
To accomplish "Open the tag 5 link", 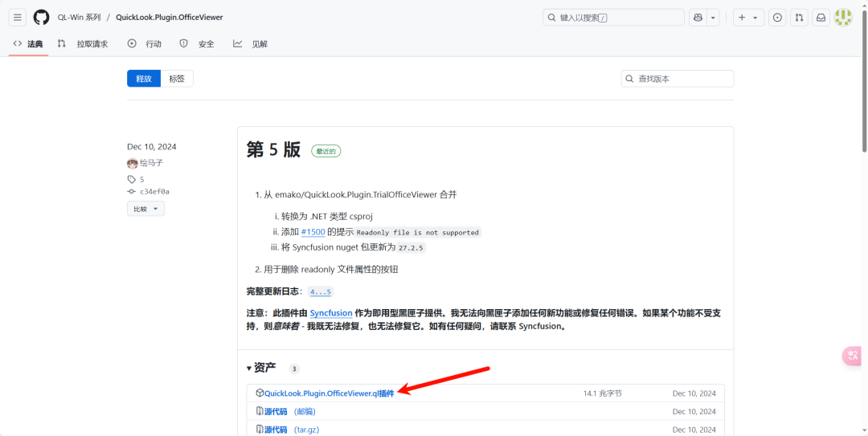I will (136, 179).
